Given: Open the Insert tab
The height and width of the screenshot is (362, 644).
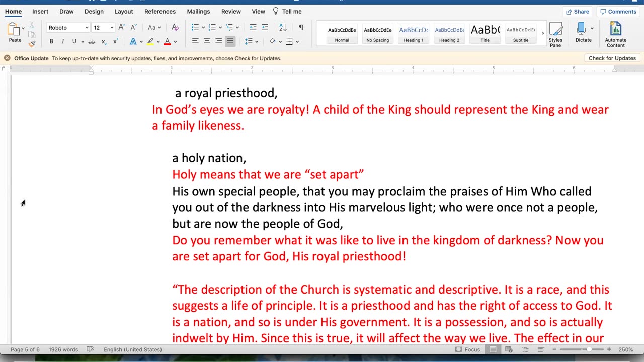Looking at the screenshot, I should click(40, 11).
